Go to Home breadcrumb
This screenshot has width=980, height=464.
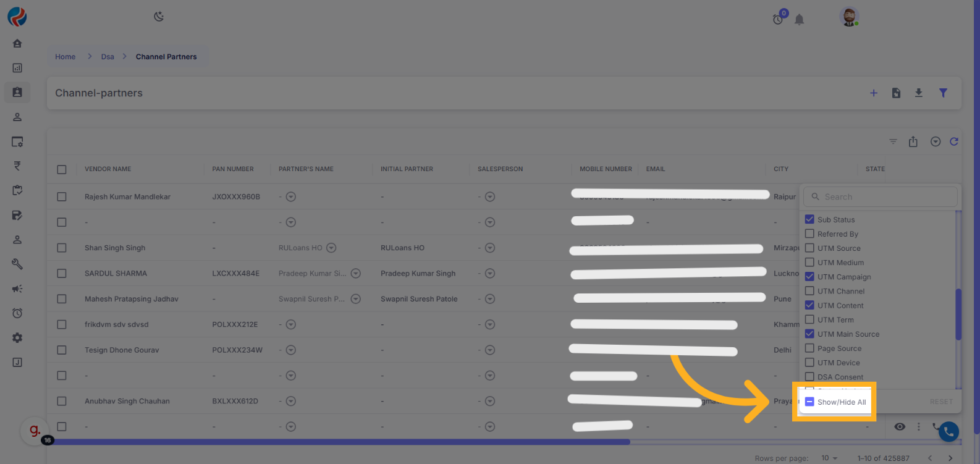[x=65, y=57]
